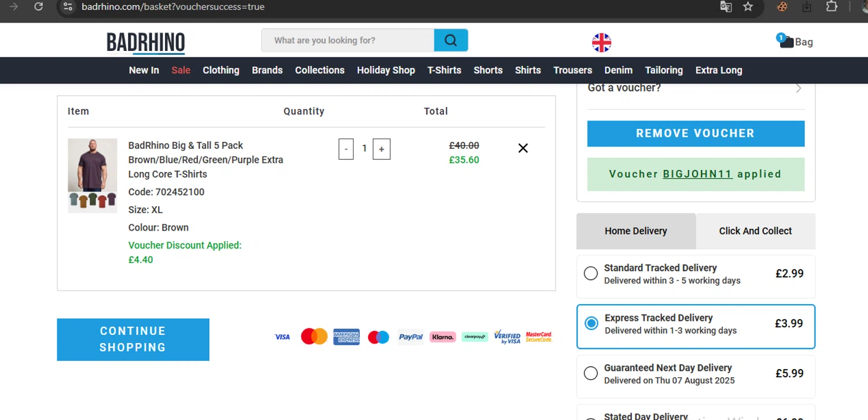
Task: Click the Mastercard payment logo
Action: coord(314,336)
